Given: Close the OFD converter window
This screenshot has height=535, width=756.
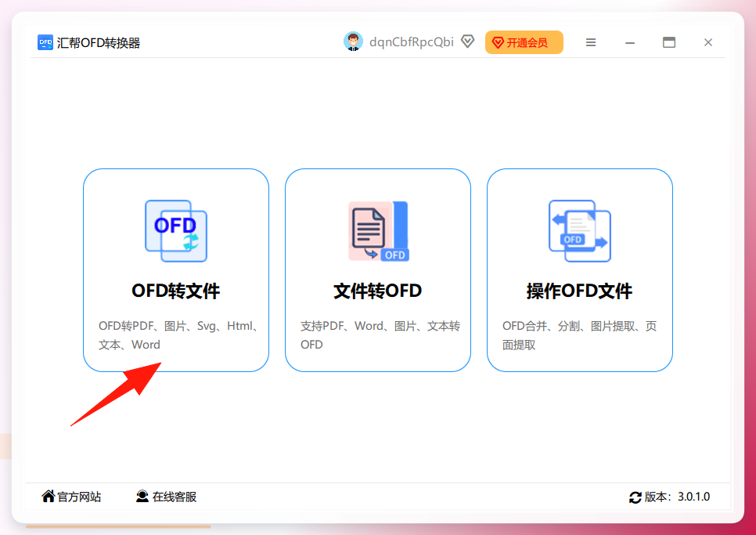Looking at the screenshot, I should coord(707,42).
